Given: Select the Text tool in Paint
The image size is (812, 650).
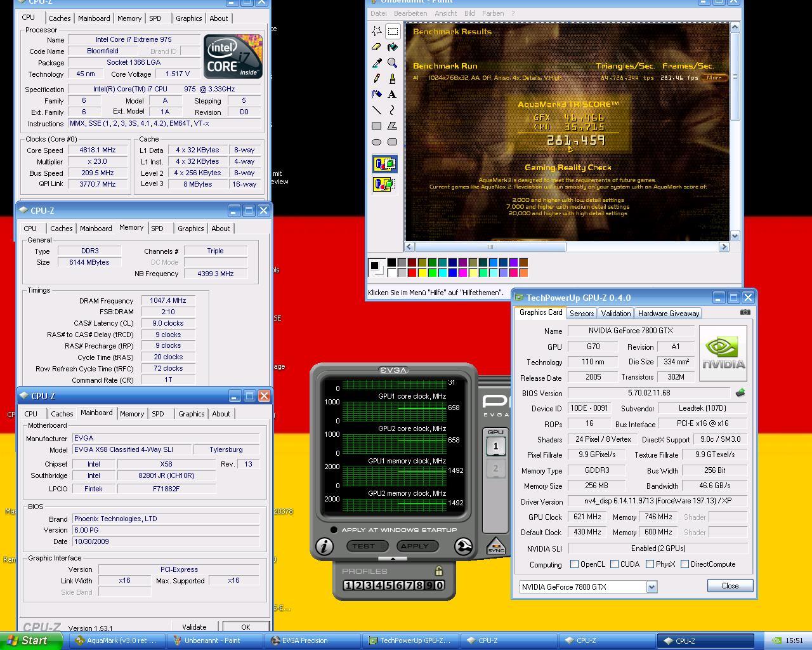Looking at the screenshot, I should (x=393, y=95).
